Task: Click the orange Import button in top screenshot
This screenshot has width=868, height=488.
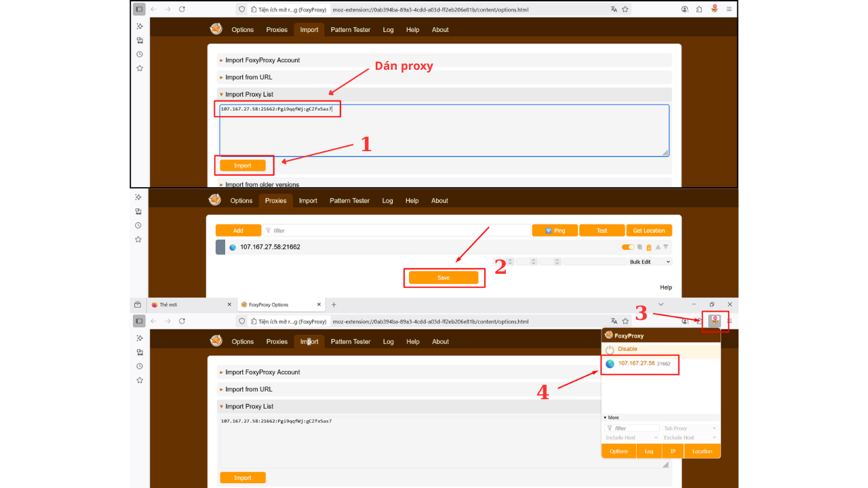Action: 243,165
